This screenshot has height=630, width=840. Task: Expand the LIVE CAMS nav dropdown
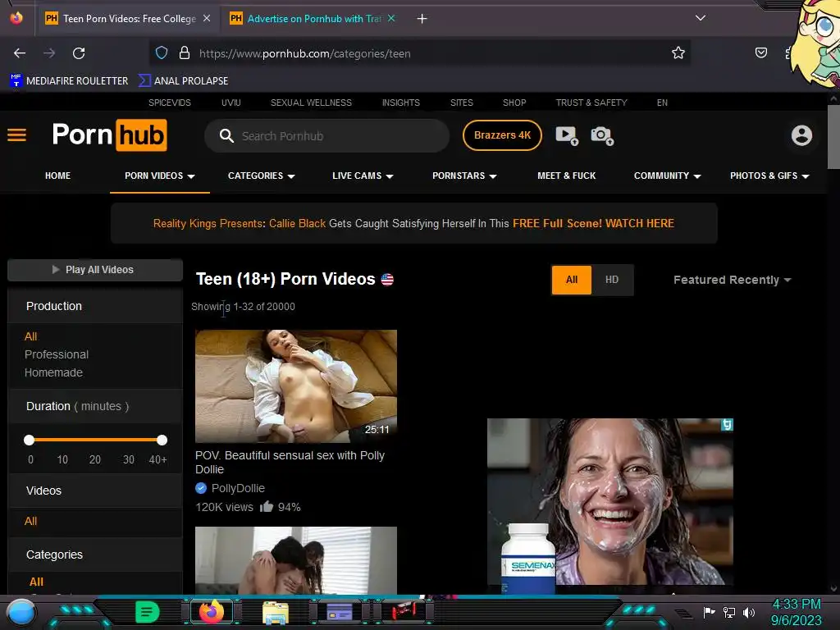point(363,176)
